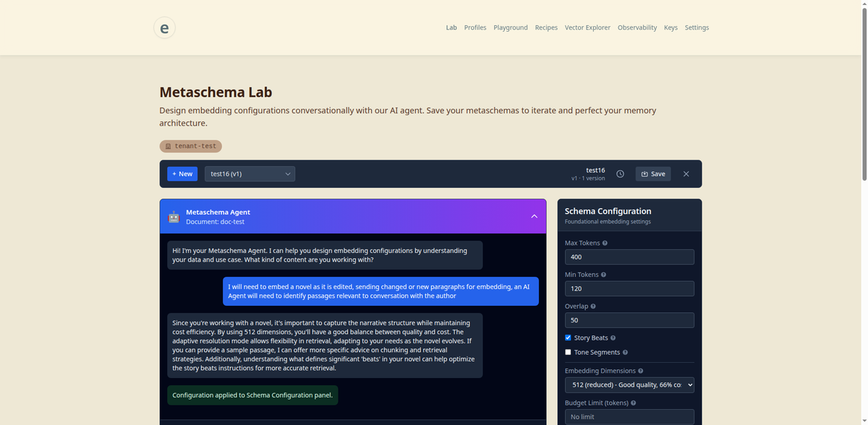Click the Overlap help icon
The image size is (868, 425).
[x=593, y=306]
